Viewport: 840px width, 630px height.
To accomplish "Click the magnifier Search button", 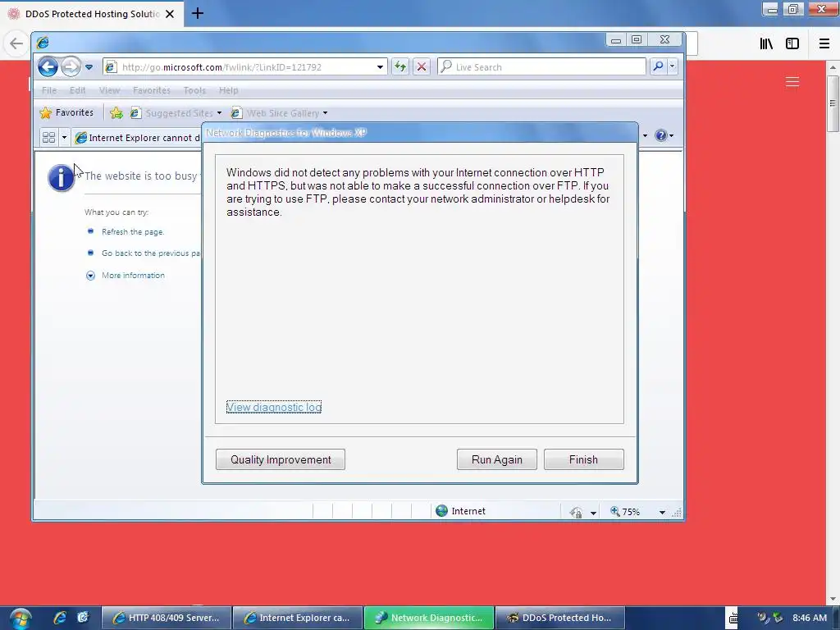I will coord(658,66).
